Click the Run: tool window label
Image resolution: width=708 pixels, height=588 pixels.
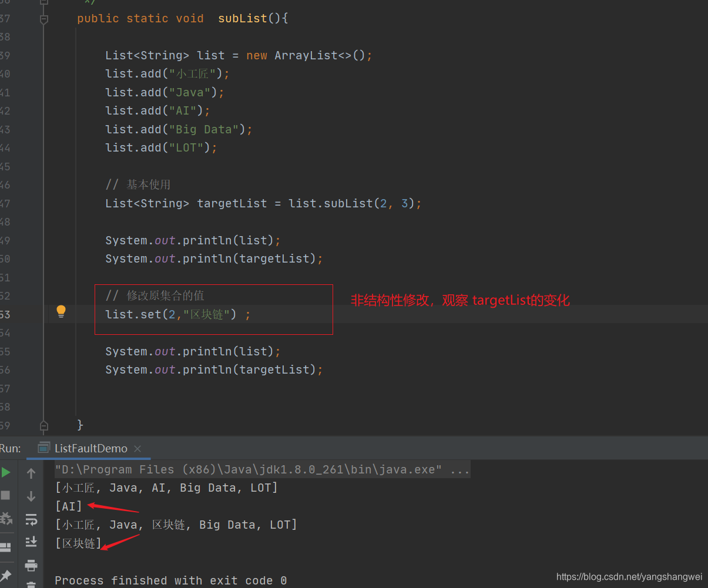tap(11, 448)
